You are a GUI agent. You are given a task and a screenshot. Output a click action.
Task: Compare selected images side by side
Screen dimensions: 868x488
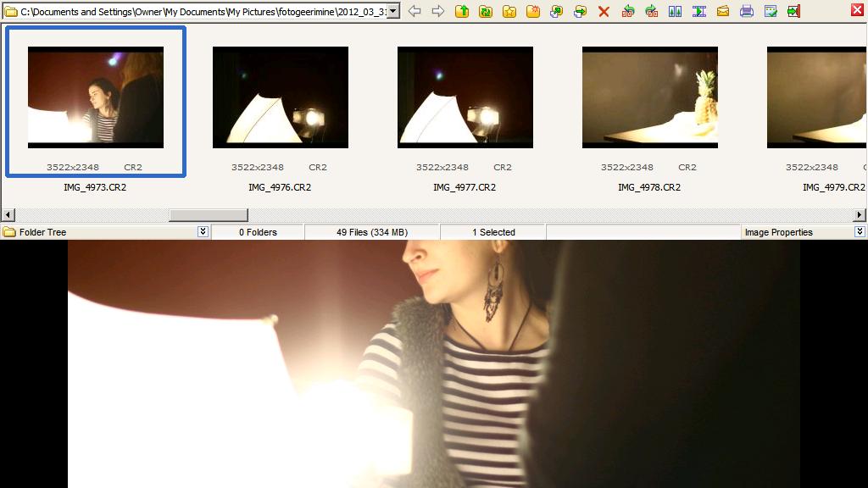[x=675, y=11]
